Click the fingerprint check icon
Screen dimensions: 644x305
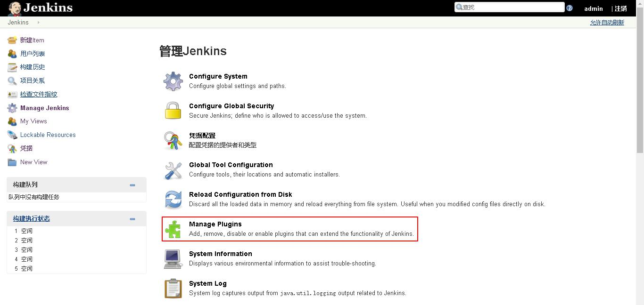click(x=12, y=94)
